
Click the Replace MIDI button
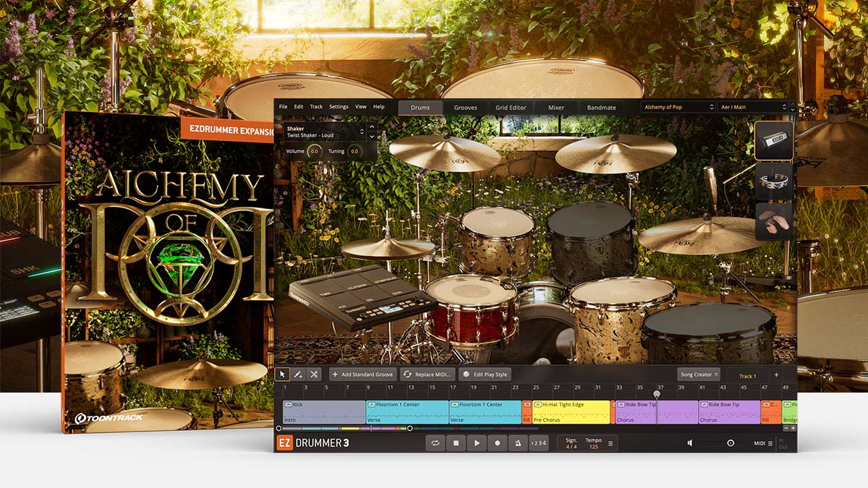pos(428,374)
